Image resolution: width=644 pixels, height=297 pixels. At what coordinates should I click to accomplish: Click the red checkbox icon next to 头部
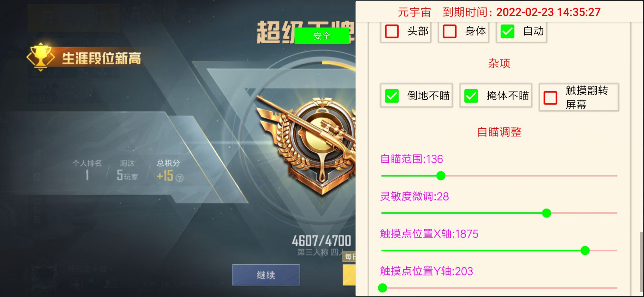tap(392, 31)
